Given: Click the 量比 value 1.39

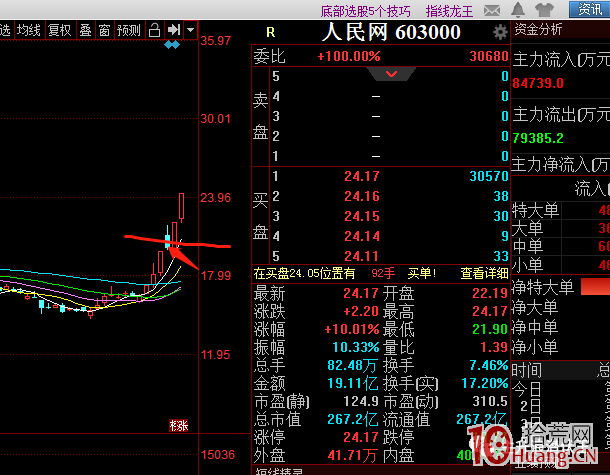Looking at the screenshot, I should click(x=494, y=347).
